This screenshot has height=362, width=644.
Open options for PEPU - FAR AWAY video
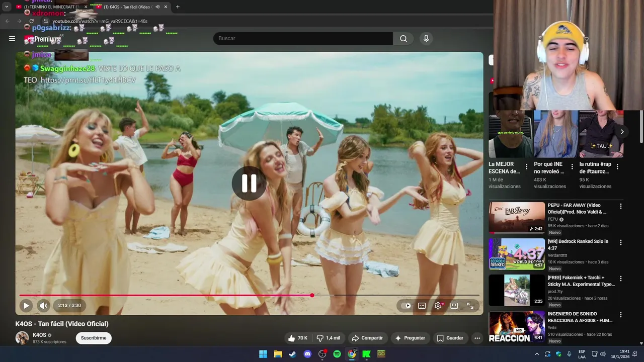tap(620, 206)
